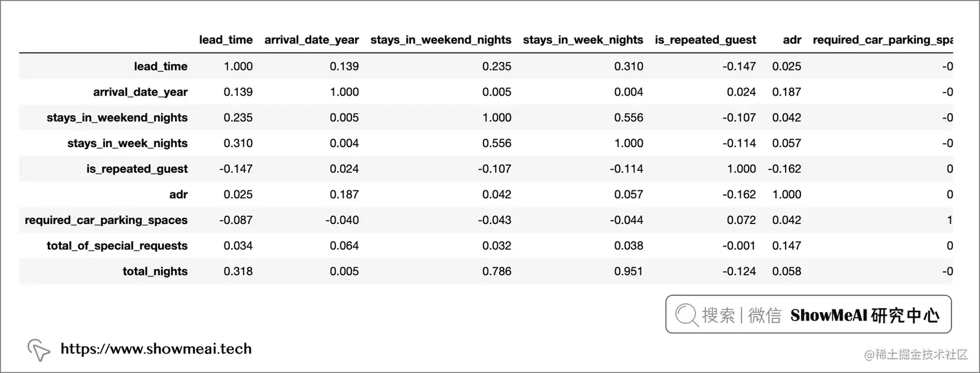Click the 0.951 cell in total_nights row
The height and width of the screenshot is (373, 980).
tap(629, 271)
